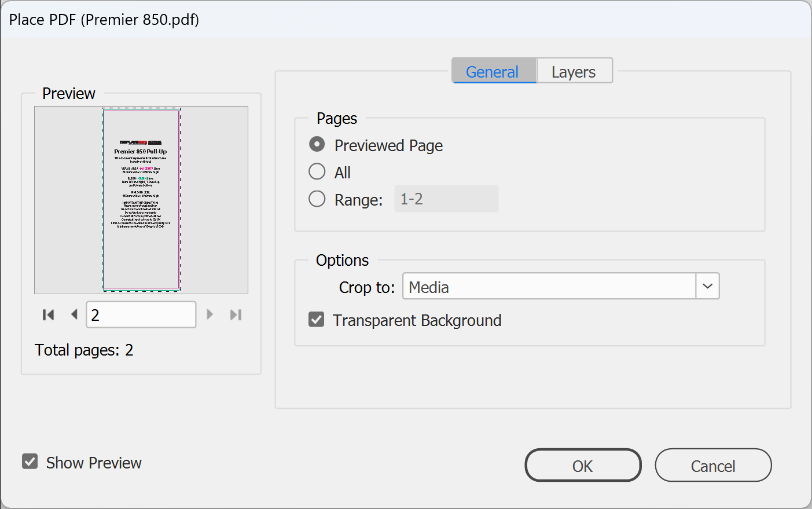The width and height of the screenshot is (812, 509).
Task: Click the dialog title 'Place PDF (Premier 850.pdf)'
Action: [x=104, y=20]
